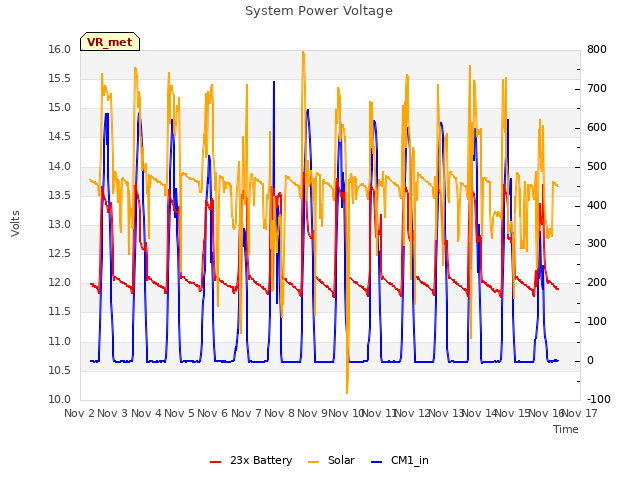Click the 12.5 left axis tick label
The height and width of the screenshot is (480, 640).
click(60, 253)
